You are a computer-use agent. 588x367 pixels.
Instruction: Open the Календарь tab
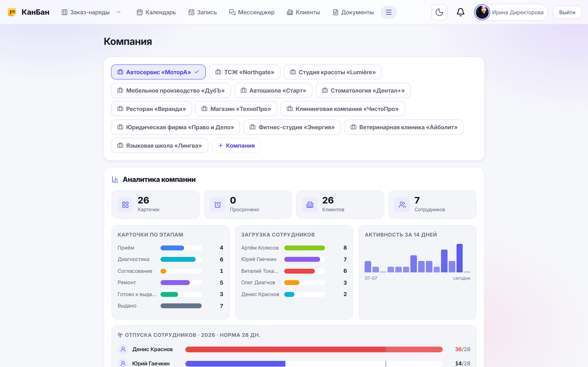point(156,12)
